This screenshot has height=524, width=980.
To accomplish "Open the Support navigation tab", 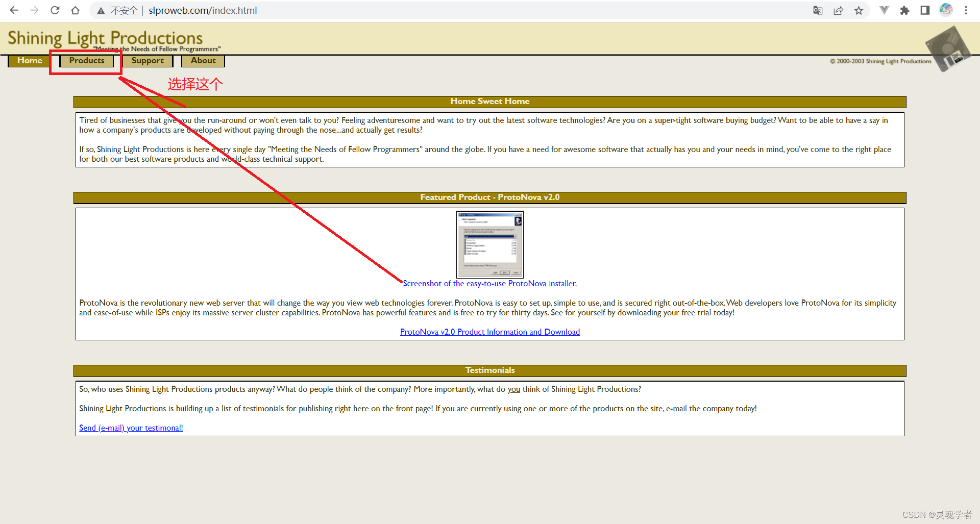I will [x=148, y=61].
